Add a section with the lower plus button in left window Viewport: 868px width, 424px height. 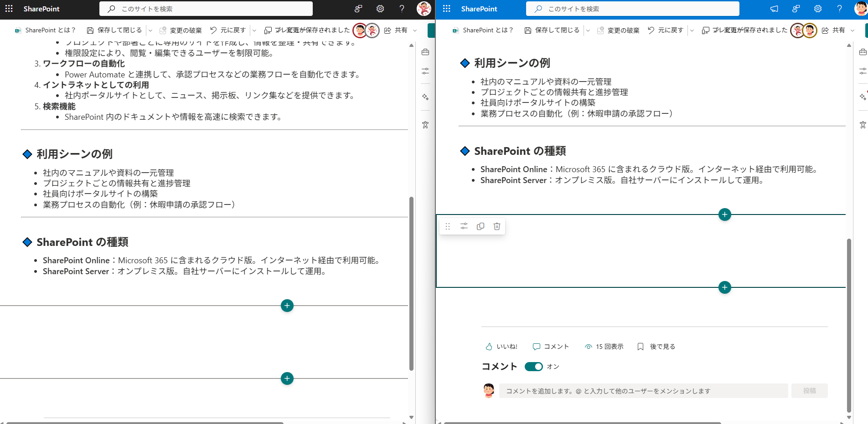tap(287, 378)
